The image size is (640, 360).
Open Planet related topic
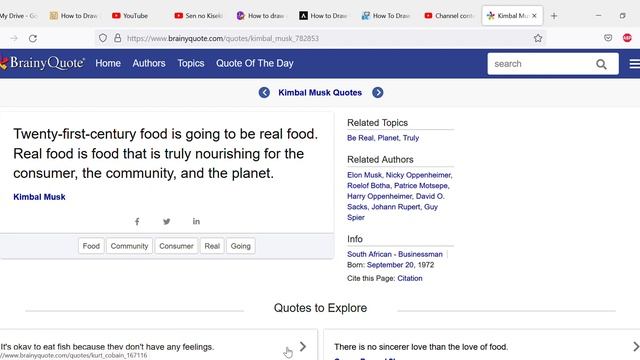(x=388, y=138)
